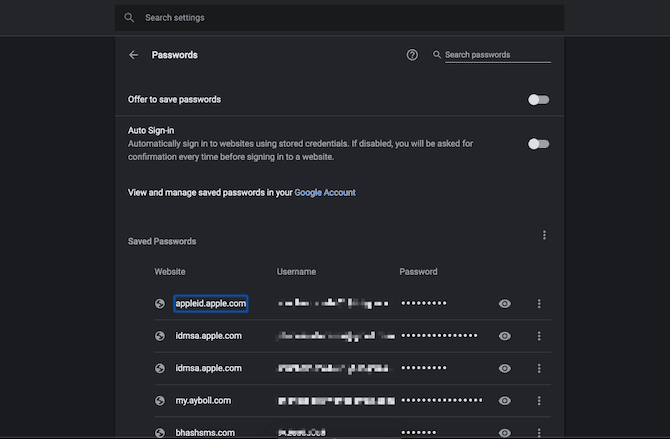
Task: Turn on the Auto Sign-in switch
Action: click(539, 144)
